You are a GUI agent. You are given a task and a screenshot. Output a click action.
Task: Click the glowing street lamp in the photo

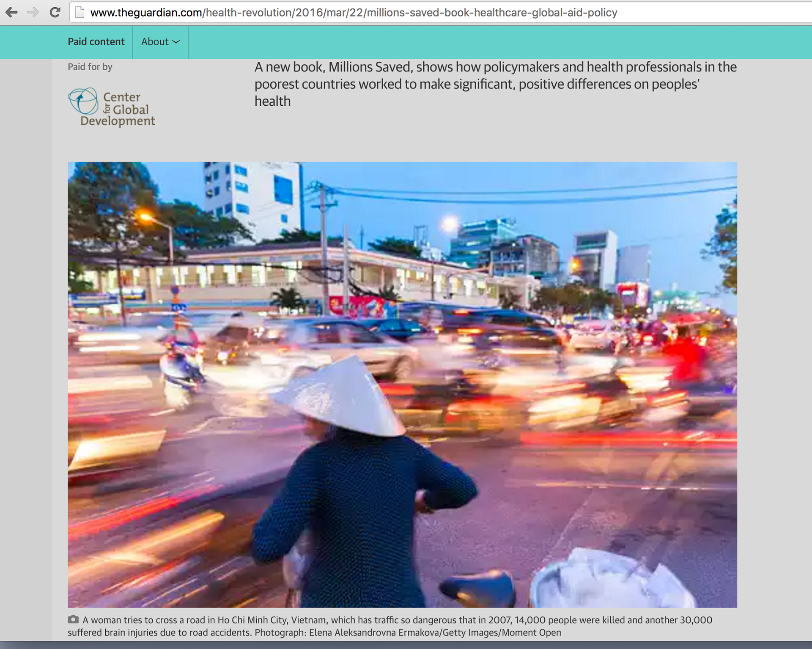pyautogui.click(x=146, y=217)
